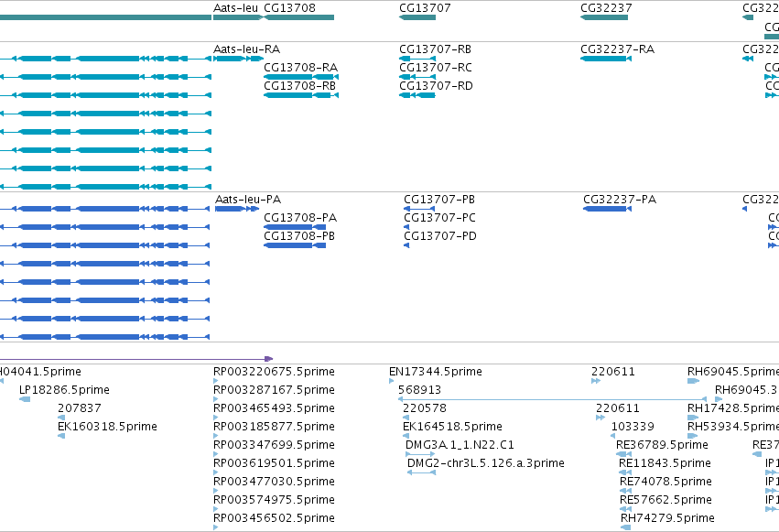Select protein CG13707-PB
Viewport: 779px width, 532px height.
[x=439, y=200]
